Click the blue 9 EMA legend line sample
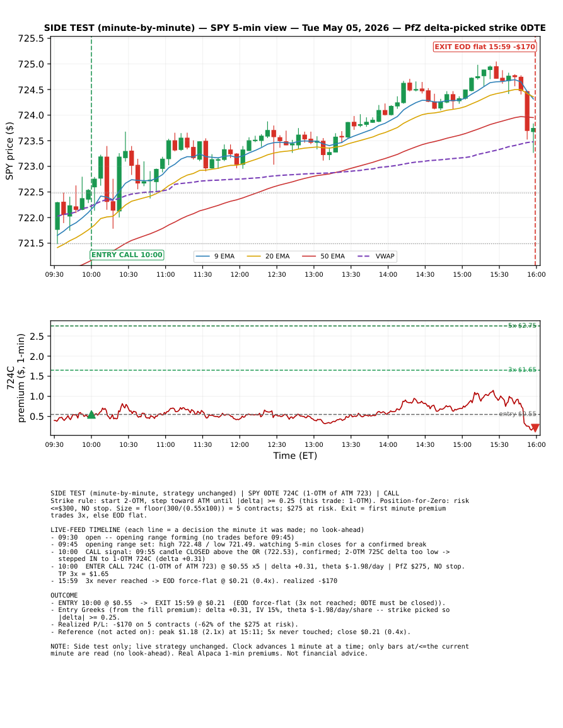 [x=203, y=257]
